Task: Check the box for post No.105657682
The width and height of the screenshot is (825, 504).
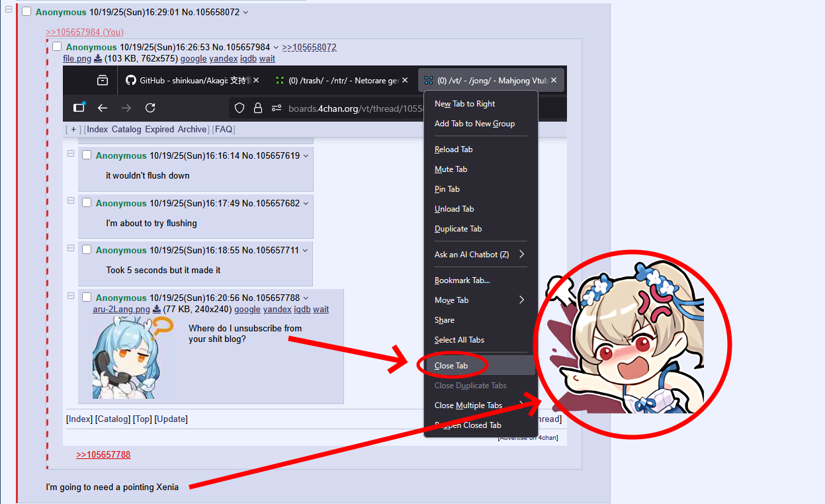Action: pyautogui.click(x=87, y=202)
